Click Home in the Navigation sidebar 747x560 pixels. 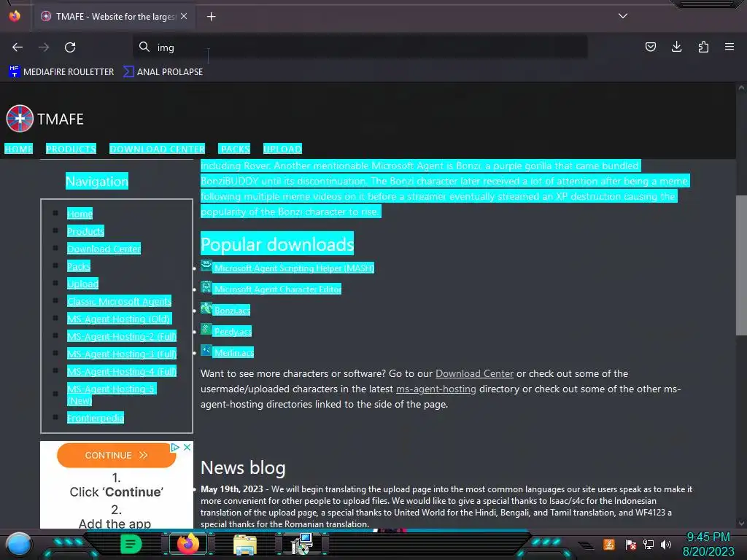[x=80, y=214]
